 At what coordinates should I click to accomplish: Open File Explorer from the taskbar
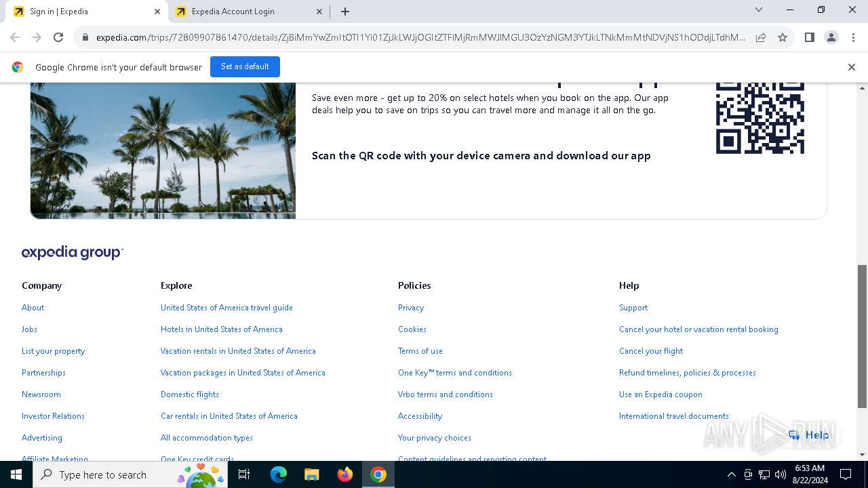(311, 474)
